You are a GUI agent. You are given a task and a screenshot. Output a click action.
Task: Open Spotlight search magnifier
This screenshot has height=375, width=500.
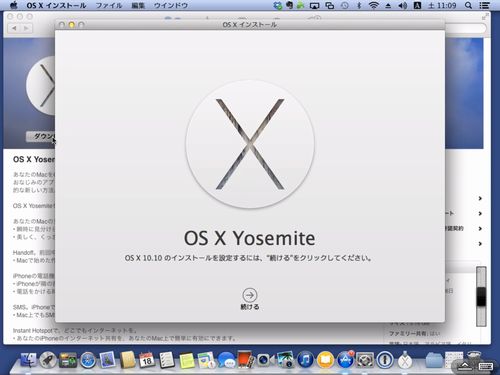pyautogui.click(x=468, y=5)
